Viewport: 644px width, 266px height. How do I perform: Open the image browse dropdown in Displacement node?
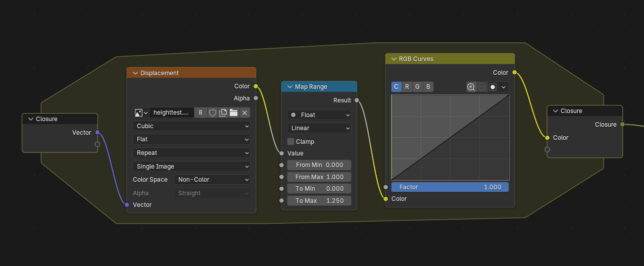coord(140,113)
